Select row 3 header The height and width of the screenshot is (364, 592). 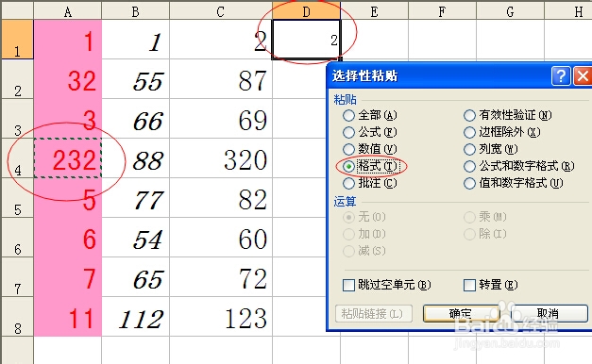pyautogui.click(x=17, y=119)
